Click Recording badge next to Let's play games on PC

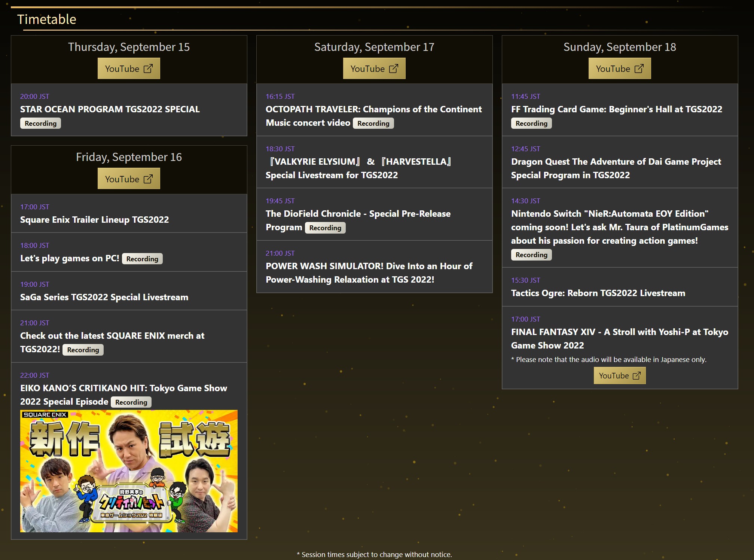[x=142, y=259]
